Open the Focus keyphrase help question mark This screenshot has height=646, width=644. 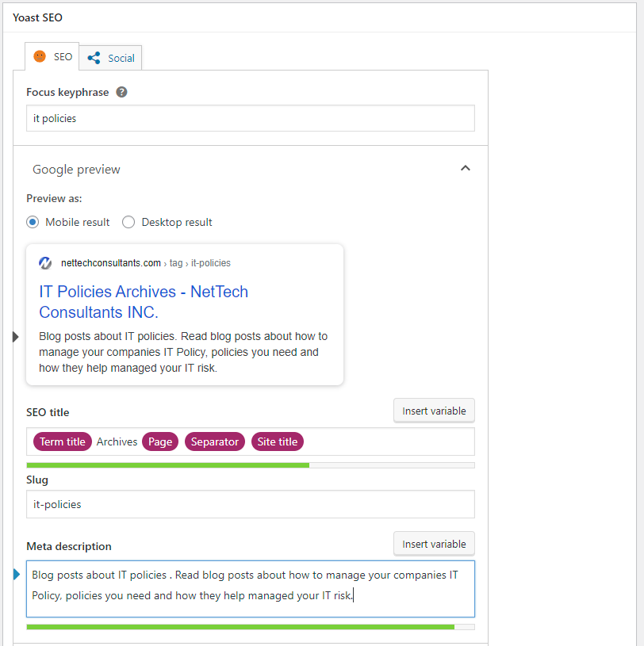(x=121, y=92)
